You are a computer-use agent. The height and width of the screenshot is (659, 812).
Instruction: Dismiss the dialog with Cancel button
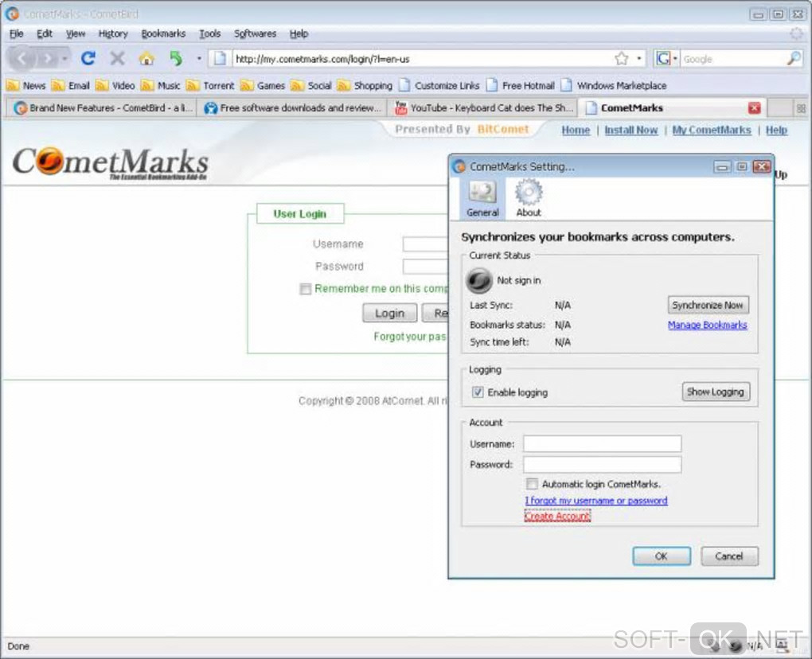point(729,556)
